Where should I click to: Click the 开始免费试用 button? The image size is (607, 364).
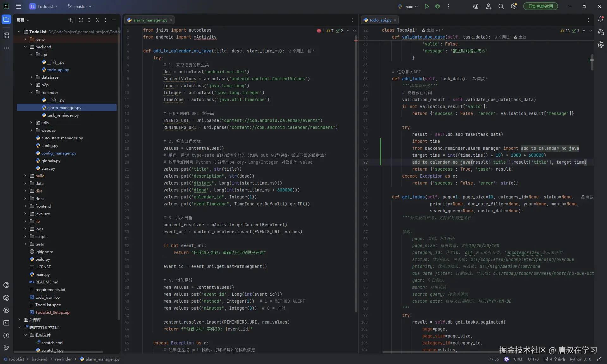(540, 6)
